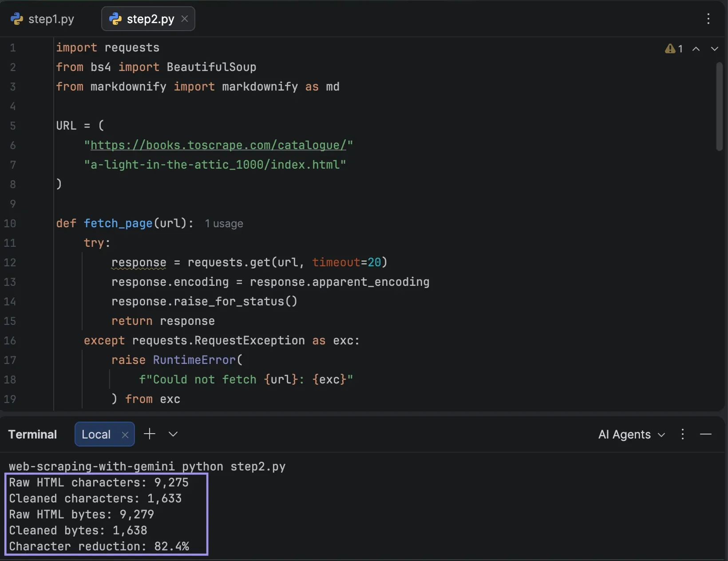This screenshot has width=728, height=561.
Task: Go to previous highlighted problem arrow
Action: [x=696, y=49]
